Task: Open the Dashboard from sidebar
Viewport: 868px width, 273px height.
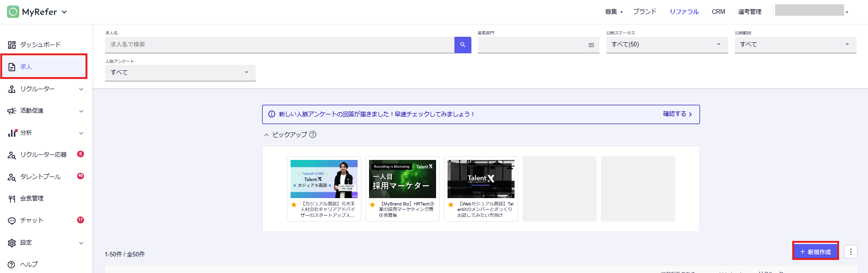Action: [40, 45]
